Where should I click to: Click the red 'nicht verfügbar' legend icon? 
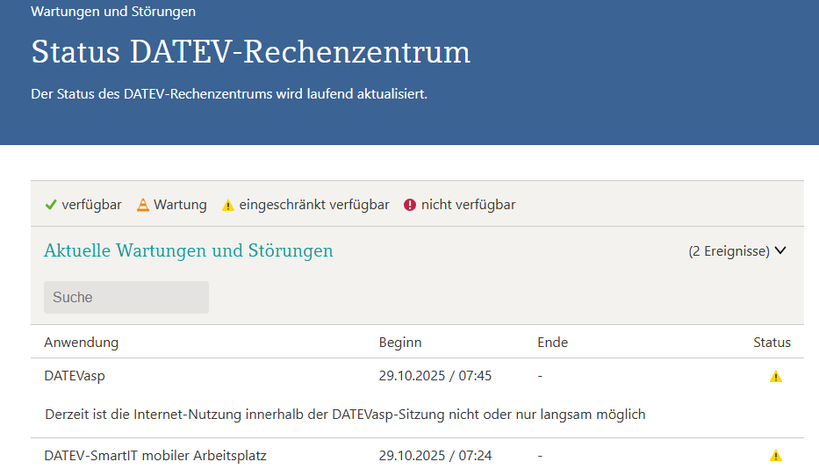410,205
